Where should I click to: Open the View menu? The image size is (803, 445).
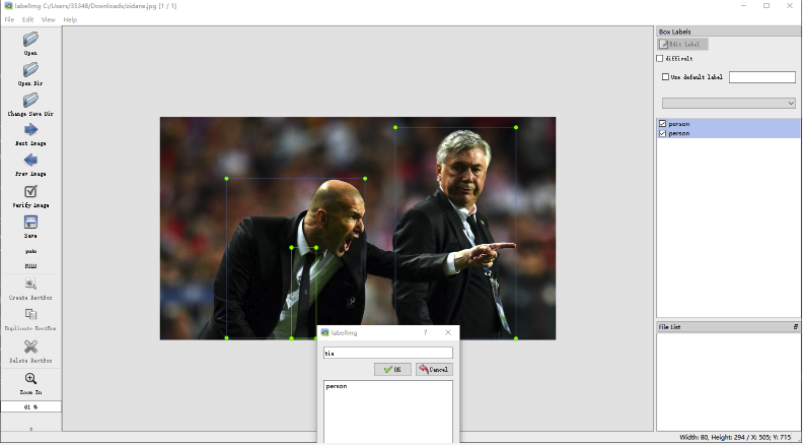point(48,19)
